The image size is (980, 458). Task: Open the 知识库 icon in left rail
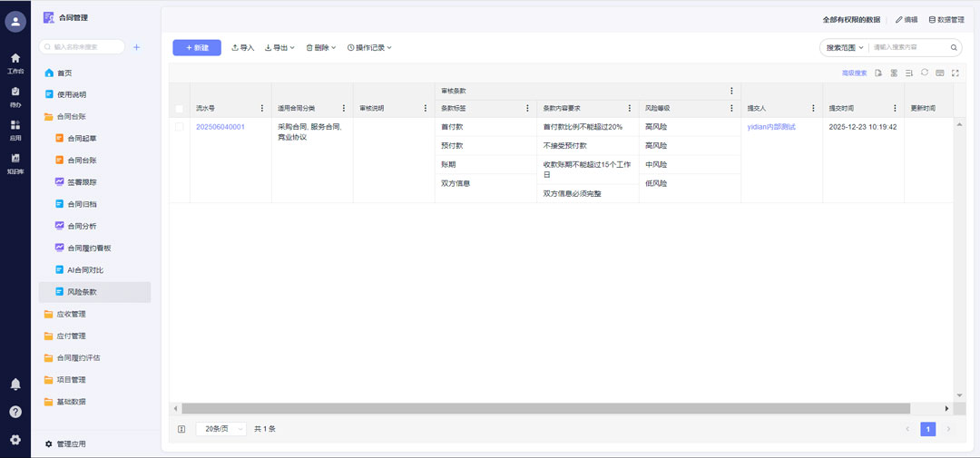pyautogui.click(x=15, y=162)
